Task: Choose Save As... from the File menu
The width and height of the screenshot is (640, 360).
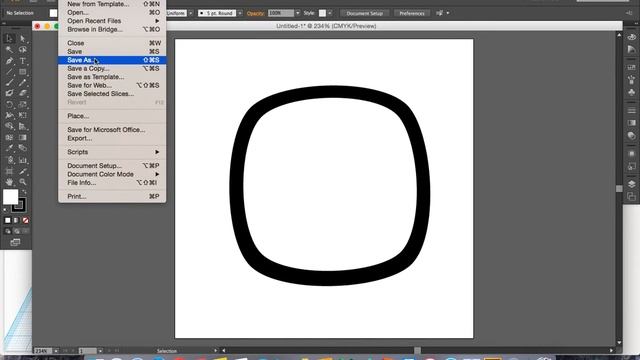Action: 112,60
